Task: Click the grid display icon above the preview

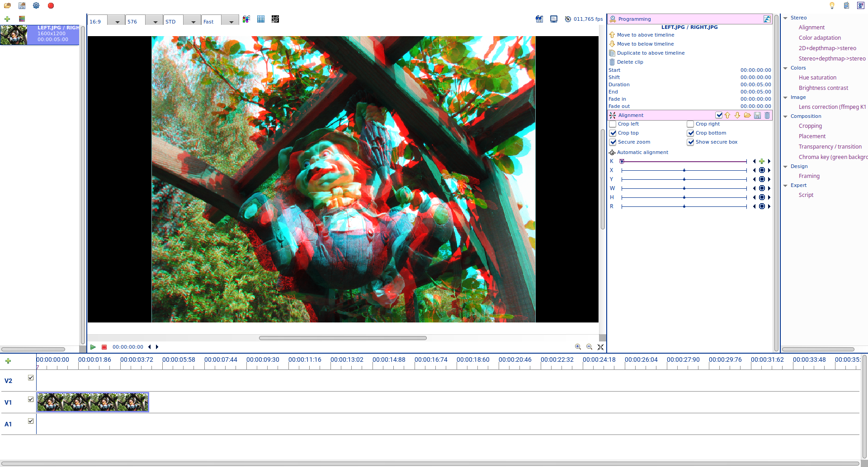Action: point(261,19)
